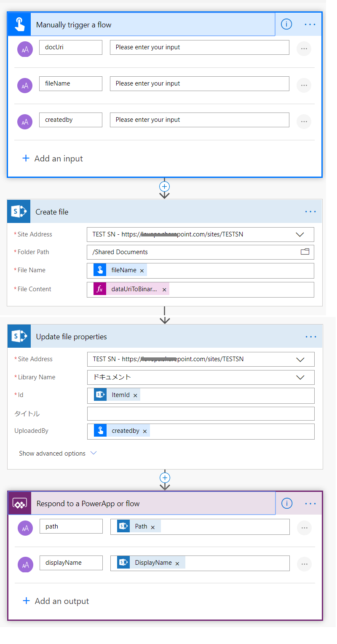
Task: Open options menu for fileName row
Action: point(304,86)
